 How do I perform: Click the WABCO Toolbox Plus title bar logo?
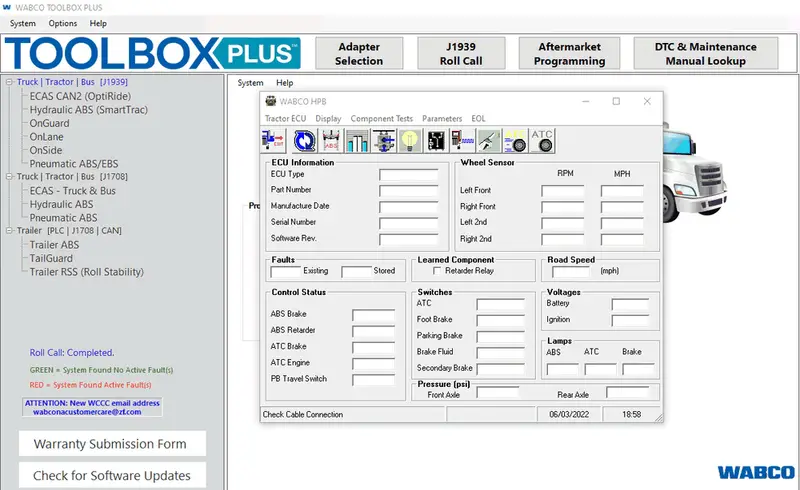[x=7, y=7]
